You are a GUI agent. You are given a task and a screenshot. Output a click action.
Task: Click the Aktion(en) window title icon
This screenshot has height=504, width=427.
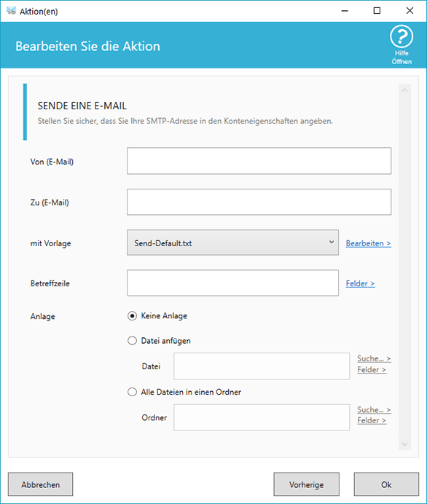pos(11,11)
